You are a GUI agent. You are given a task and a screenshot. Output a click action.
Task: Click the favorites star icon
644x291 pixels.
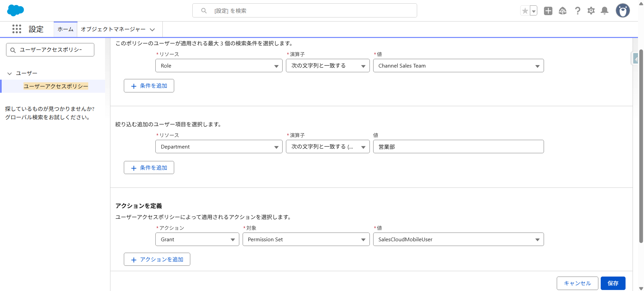point(525,11)
